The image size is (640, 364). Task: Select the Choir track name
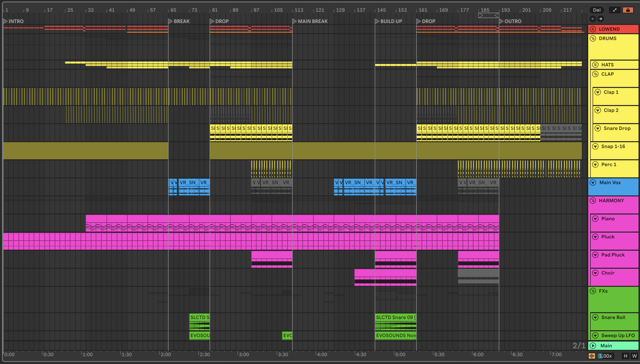pyautogui.click(x=608, y=273)
